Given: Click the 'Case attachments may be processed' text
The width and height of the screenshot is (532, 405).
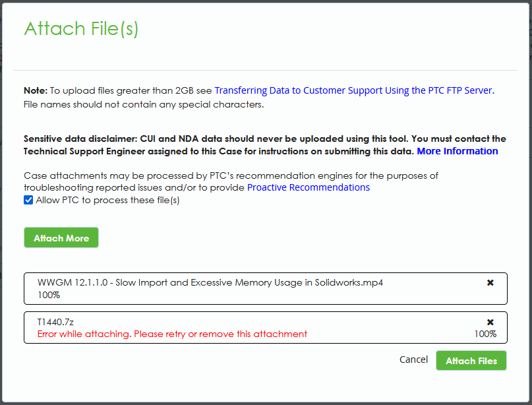Looking at the screenshot, I should tap(231, 175).
